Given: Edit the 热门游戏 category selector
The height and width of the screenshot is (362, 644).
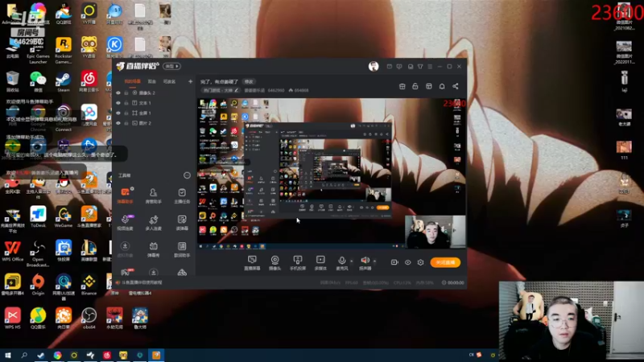Looking at the screenshot, I should click(x=221, y=90).
